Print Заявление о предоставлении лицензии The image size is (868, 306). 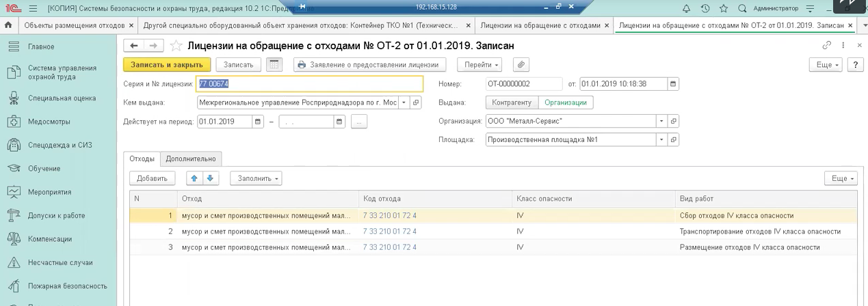pos(370,65)
